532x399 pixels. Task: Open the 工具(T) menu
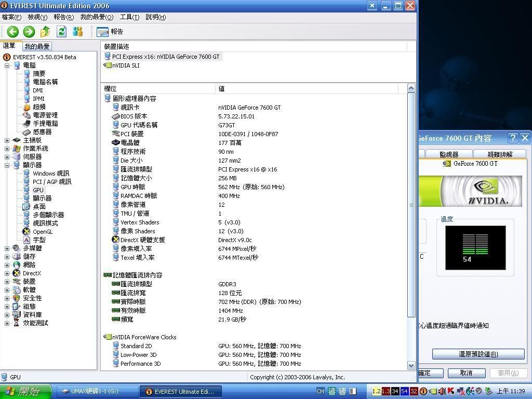[129, 17]
